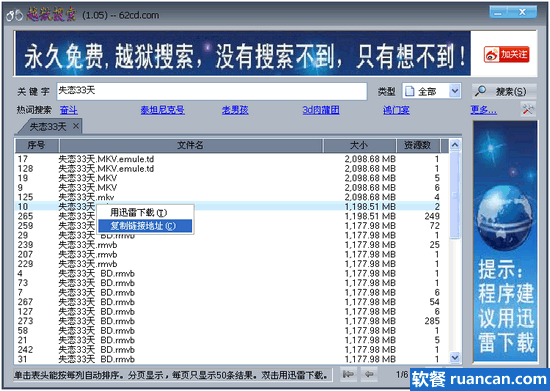Open hot search link 泰坦尼克号
This screenshot has height=391, width=550.
tap(162, 110)
